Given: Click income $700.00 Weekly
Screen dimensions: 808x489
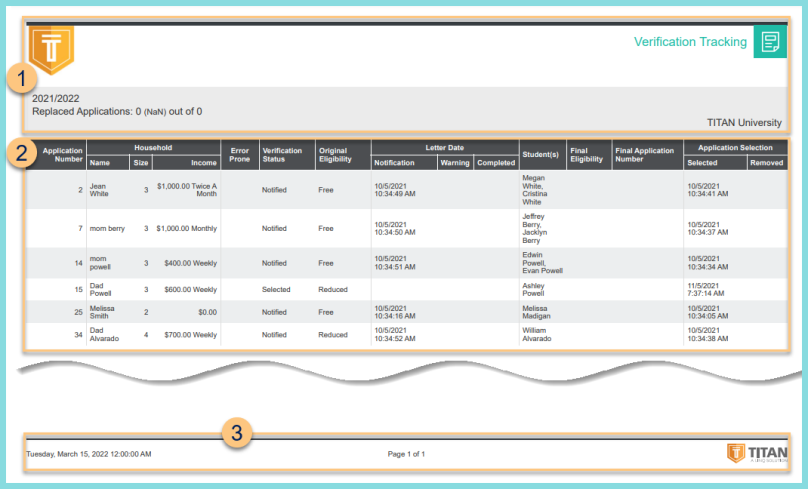Looking at the screenshot, I should click(x=191, y=335).
